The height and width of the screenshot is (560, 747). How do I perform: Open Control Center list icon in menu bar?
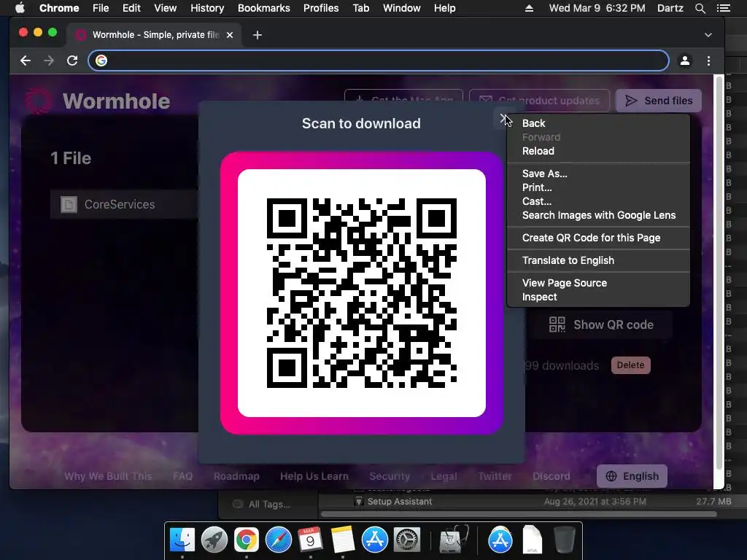click(x=723, y=8)
